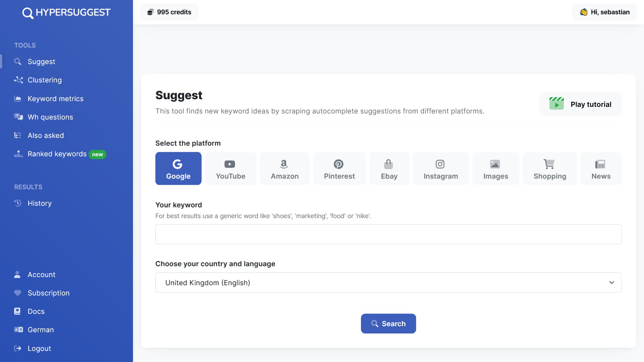
Task: Click the green 'new' badge
Action: (98, 154)
